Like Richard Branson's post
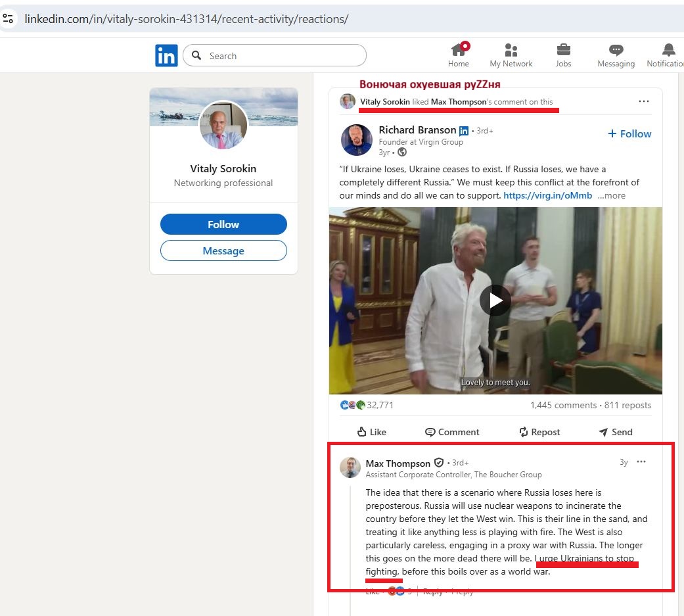Viewport: 684px width, 616px height. (x=371, y=432)
